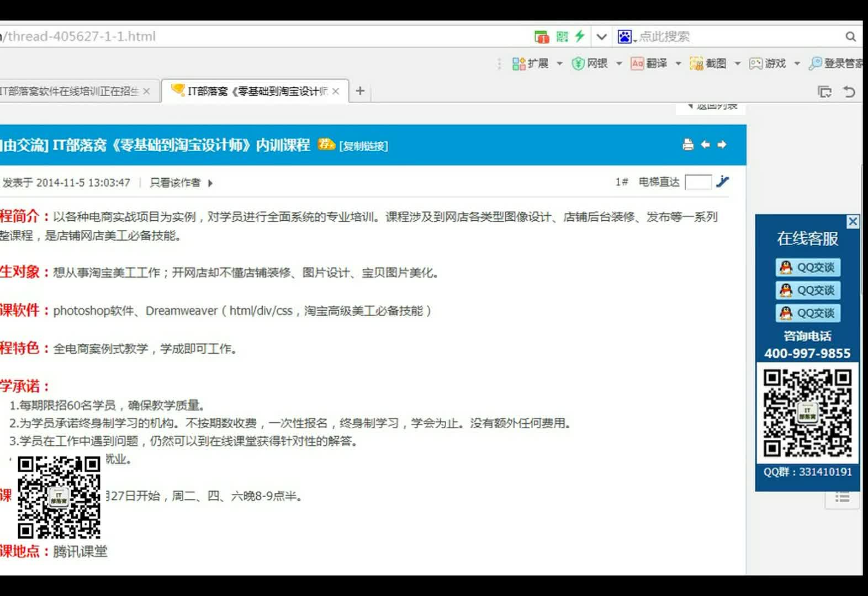Click the 在线客服 panel heading
Image resolution: width=868 pixels, height=596 pixels.
pyautogui.click(x=807, y=238)
